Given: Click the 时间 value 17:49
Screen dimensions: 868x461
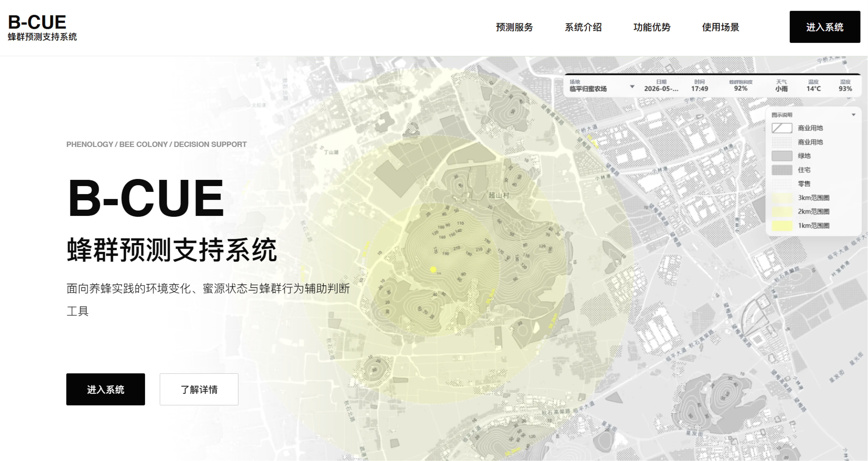Looking at the screenshot, I should (x=700, y=89).
